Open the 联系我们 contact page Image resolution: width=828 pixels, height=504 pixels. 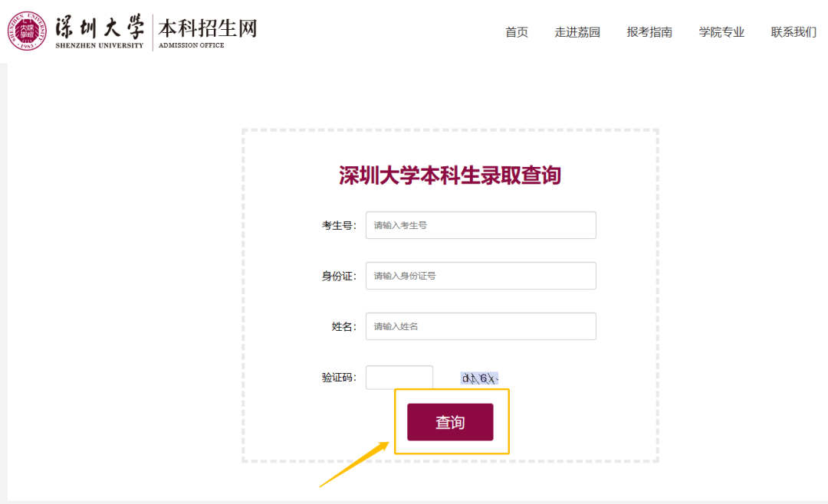click(793, 32)
